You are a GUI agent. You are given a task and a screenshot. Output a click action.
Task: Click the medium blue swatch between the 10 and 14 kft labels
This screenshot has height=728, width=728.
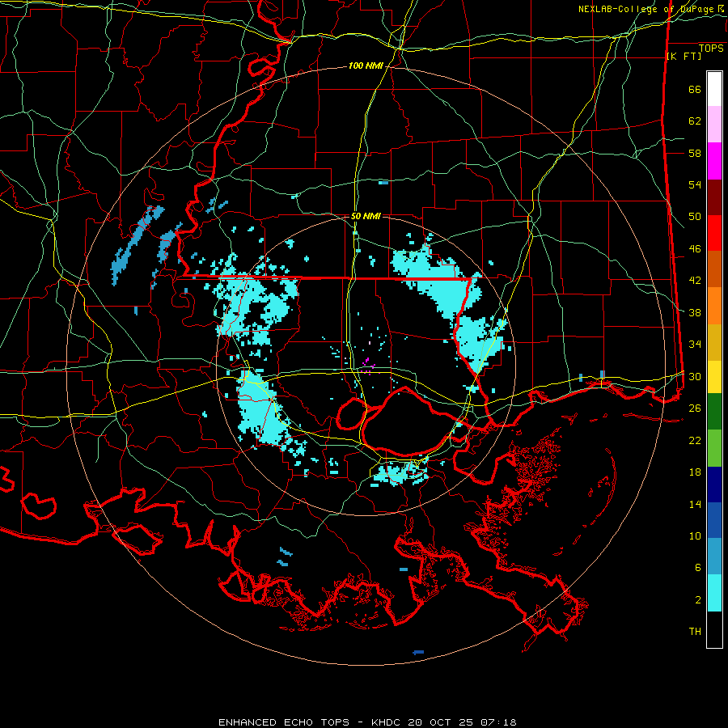click(x=714, y=520)
